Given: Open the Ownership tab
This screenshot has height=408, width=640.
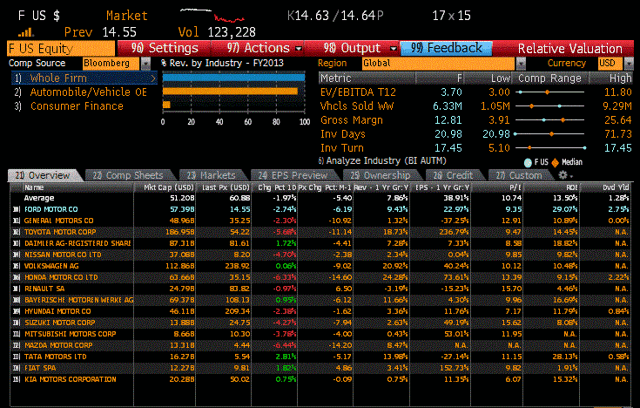Looking at the screenshot, I should [380, 175].
